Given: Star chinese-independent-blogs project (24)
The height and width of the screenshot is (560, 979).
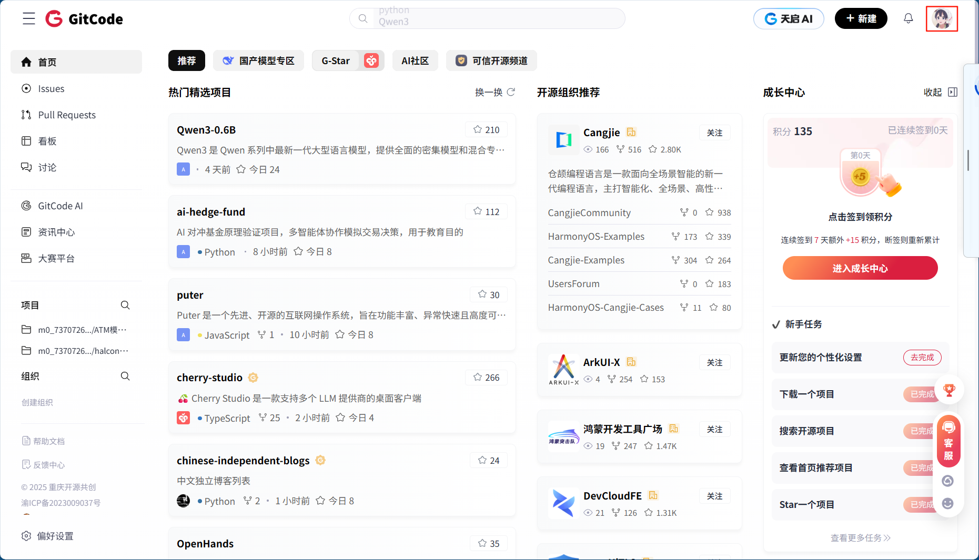Looking at the screenshot, I should 489,460.
